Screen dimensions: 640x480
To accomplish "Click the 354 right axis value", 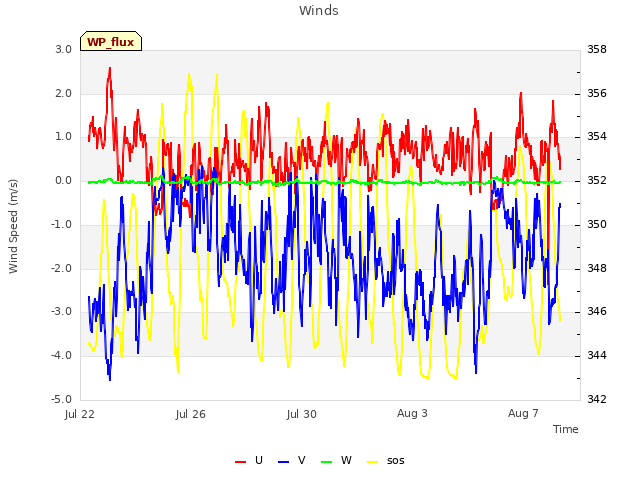I will pos(597,137).
